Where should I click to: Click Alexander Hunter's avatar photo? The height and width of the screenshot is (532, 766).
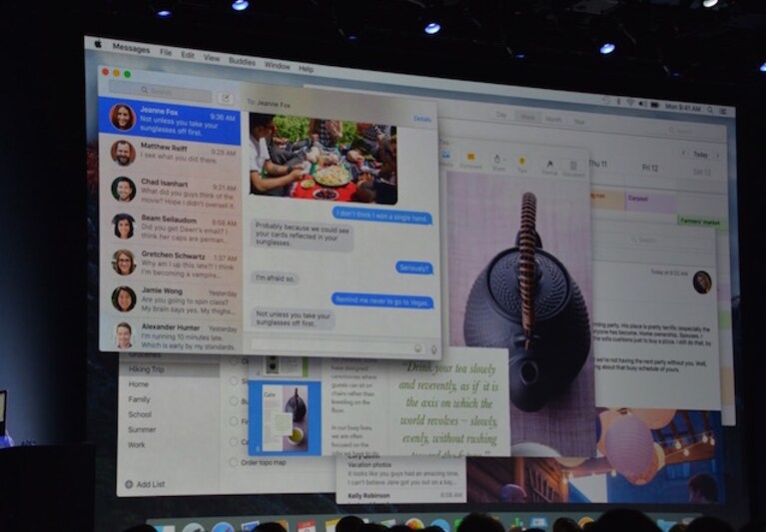click(124, 334)
